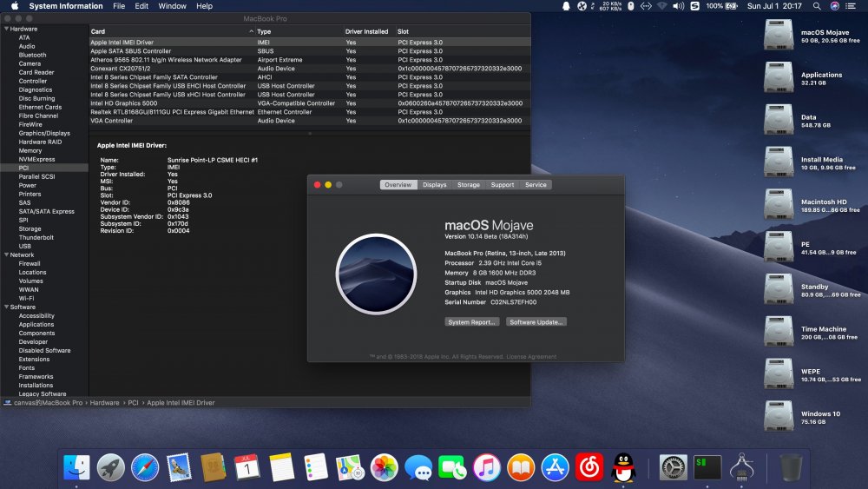
Task: Switch to the Support tab
Action: pos(502,185)
